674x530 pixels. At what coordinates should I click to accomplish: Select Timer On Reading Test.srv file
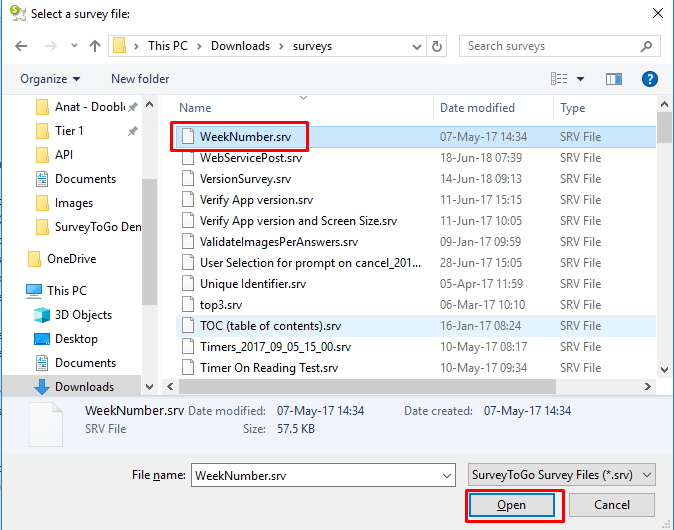pyautogui.click(x=416, y=368)
